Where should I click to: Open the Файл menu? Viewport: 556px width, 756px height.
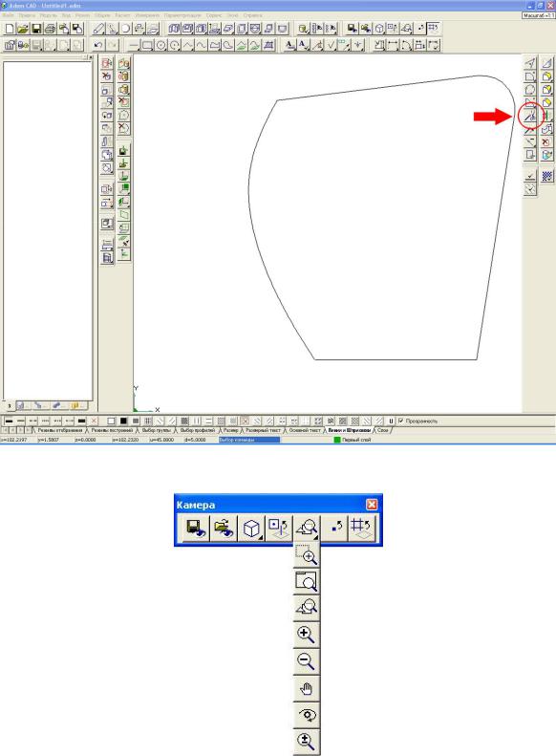[8, 15]
